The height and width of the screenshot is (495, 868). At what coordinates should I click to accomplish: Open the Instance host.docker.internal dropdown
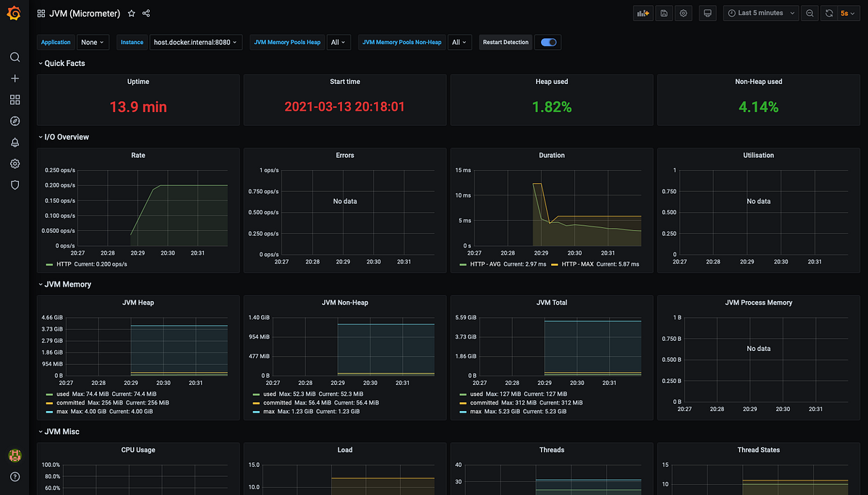click(x=193, y=42)
